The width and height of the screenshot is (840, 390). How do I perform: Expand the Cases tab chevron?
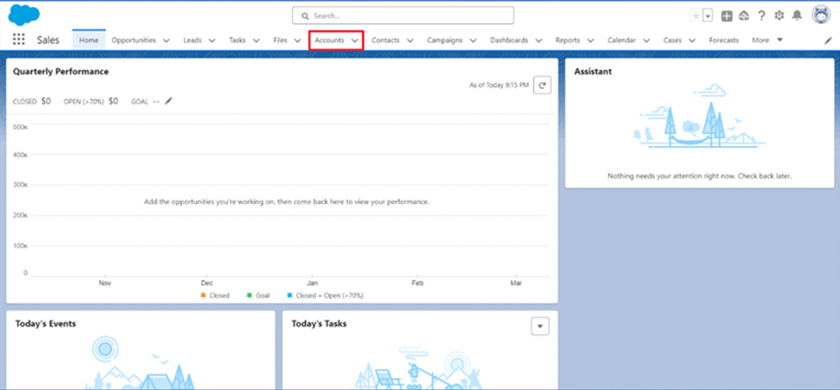click(x=692, y=41)
